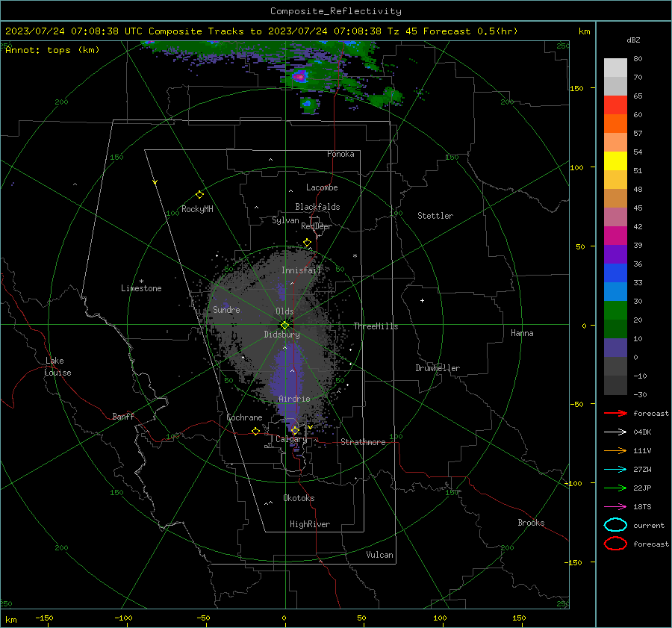Click the asterisk marker above Limestone
The width and height of the screenshot is (672, 628).
[x=141, y=282]
